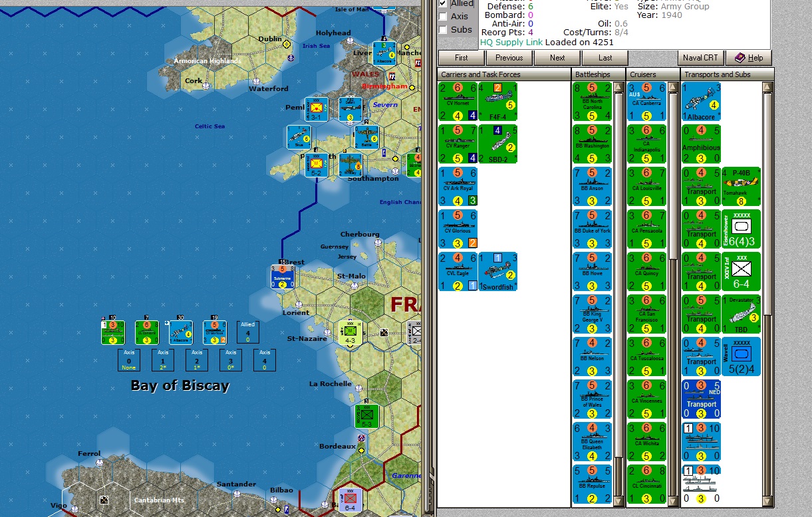Select Australian cruiser CA Canberra
The image size is (812, 517).
646,102
